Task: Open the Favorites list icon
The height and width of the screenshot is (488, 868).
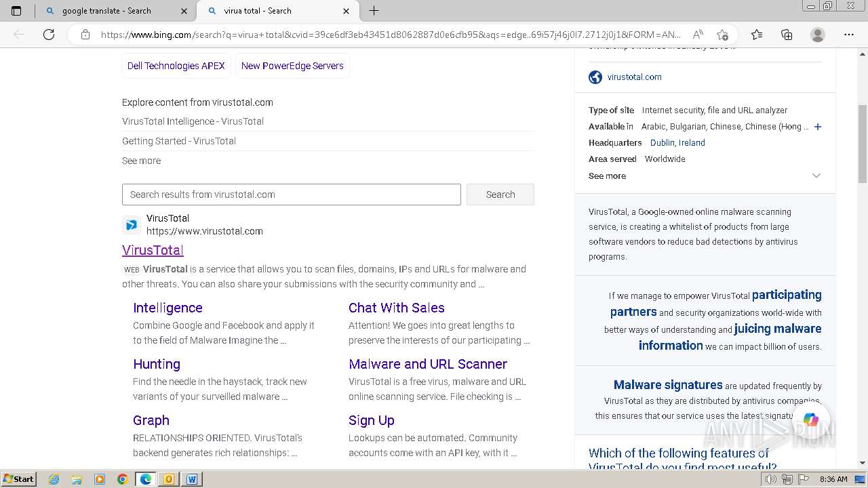Action: 757,35
